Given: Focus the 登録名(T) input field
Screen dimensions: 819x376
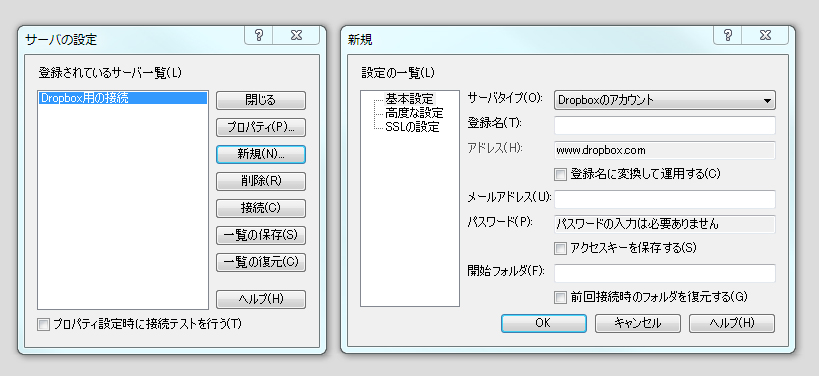Looking at the screenshot, I should pos(664,125).
